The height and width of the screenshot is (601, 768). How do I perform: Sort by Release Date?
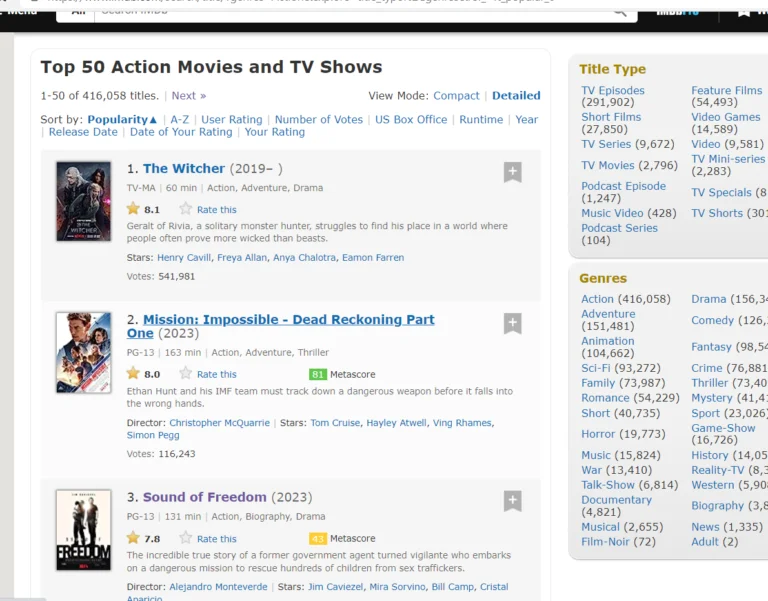pos(83,132)
